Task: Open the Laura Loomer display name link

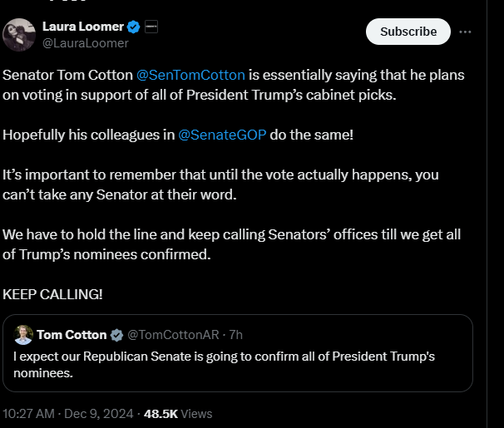Action: [x=82, y=27]
